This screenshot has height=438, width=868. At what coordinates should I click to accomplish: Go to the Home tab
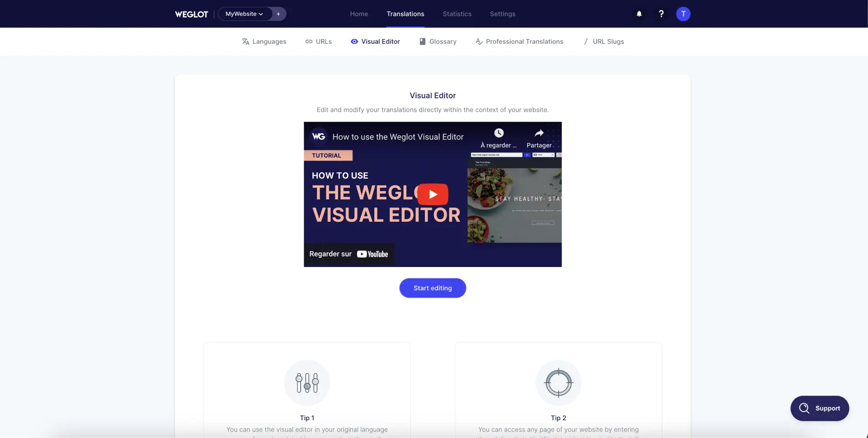click(359, 14)
